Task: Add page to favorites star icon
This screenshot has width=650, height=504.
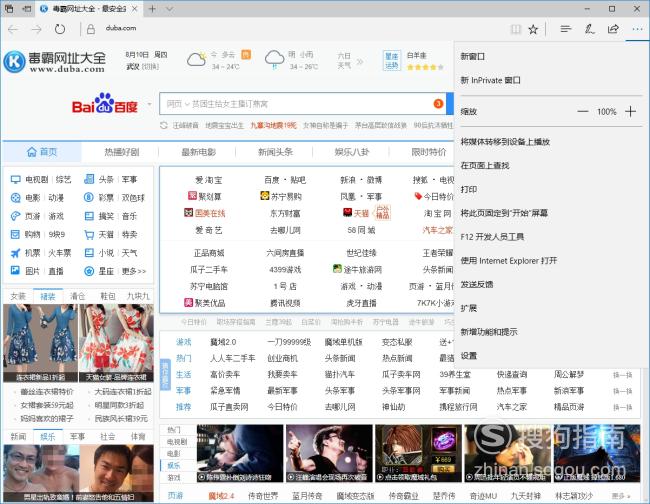Action: (x=533, y=29)
